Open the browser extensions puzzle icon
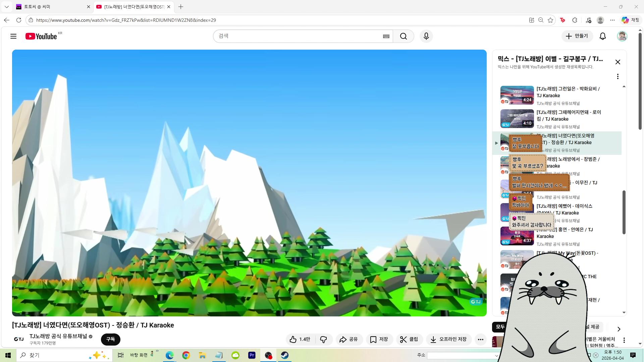 [575, 20]
